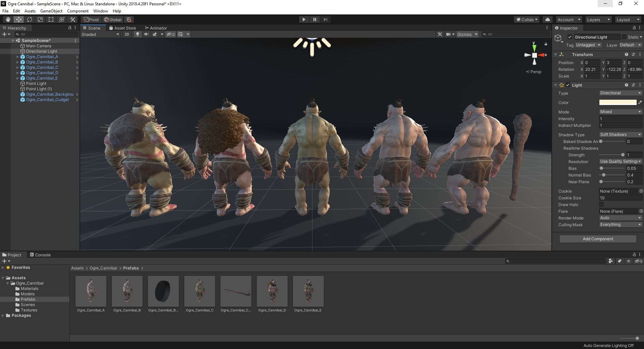
Task: Open the Shadow Type dropdown
Action: [x=621, y=135]
